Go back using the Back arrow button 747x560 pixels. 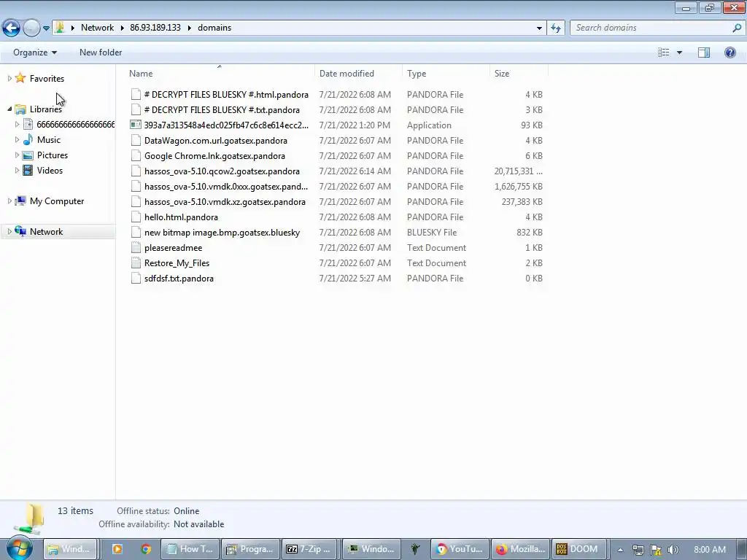coord(12,28)
